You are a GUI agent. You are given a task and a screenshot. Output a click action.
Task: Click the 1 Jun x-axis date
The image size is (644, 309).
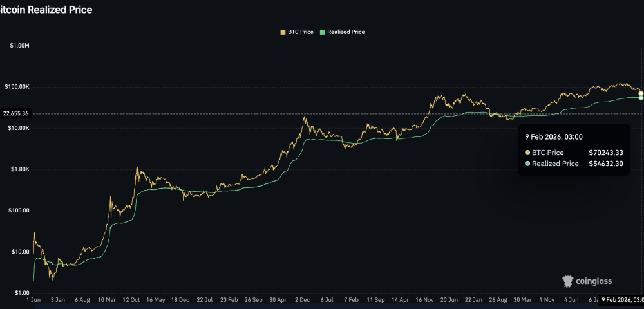click(33, 301)
